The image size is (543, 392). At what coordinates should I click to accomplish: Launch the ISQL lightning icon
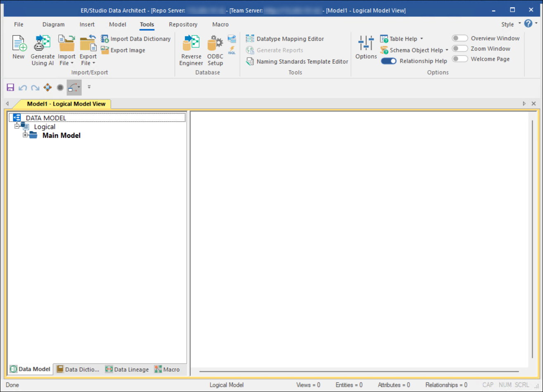point(232,51)
